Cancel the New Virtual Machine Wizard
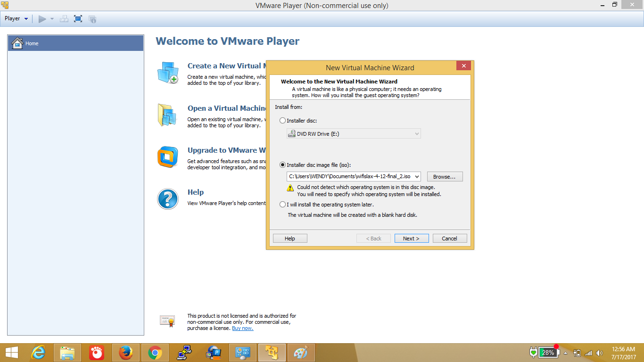 450,239
